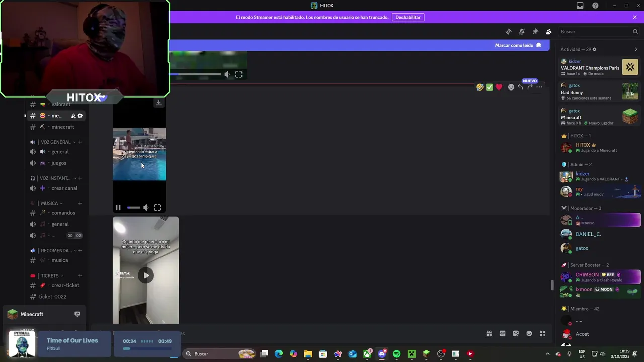Forward message with right arrow icon
The height and width of the screenshot is (362, 644).
[530, 87]
